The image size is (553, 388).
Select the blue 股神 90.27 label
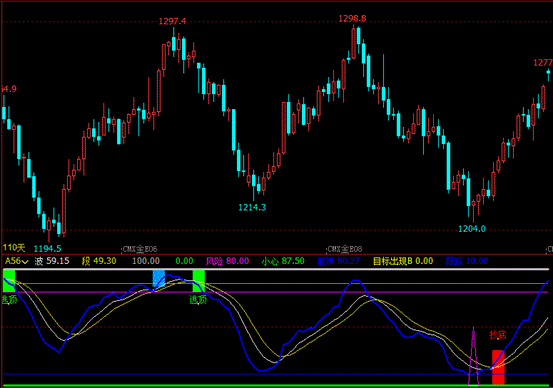click(339, 261)
